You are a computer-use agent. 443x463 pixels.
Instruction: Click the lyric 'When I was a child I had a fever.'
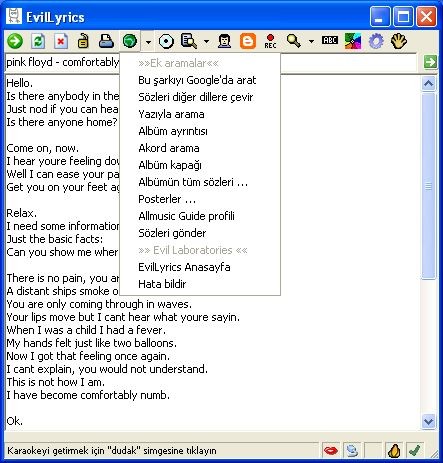click(x=86, y=330)
